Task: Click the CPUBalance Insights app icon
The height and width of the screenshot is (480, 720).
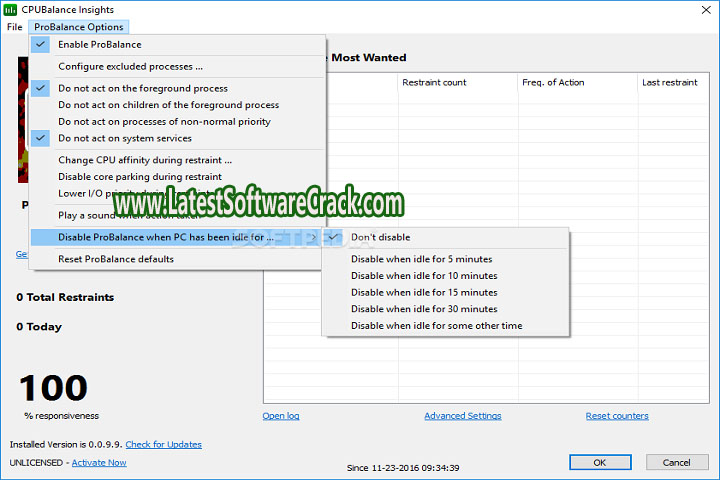Action: coord(11,9)
